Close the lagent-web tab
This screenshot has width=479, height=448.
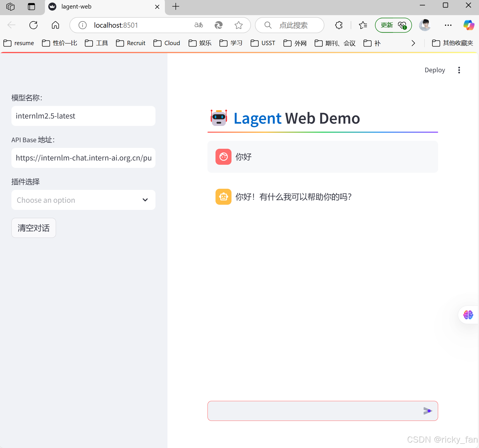[157, 7]
